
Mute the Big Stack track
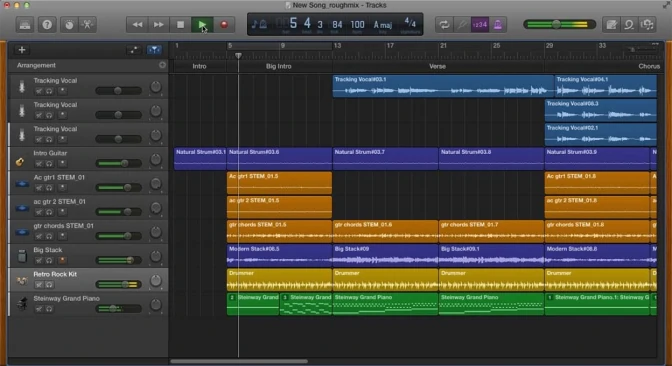point(39,260)
